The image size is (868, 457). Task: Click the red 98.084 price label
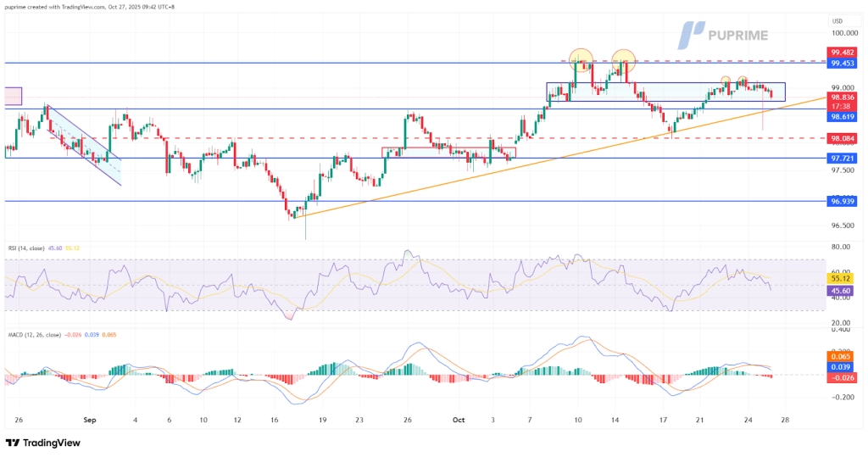pos(843,138)
